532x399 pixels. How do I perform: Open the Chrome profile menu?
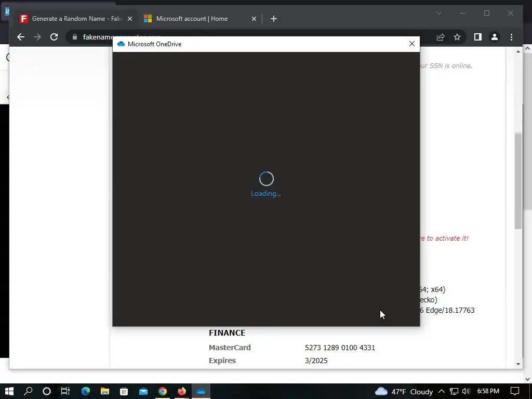(495, 37)
